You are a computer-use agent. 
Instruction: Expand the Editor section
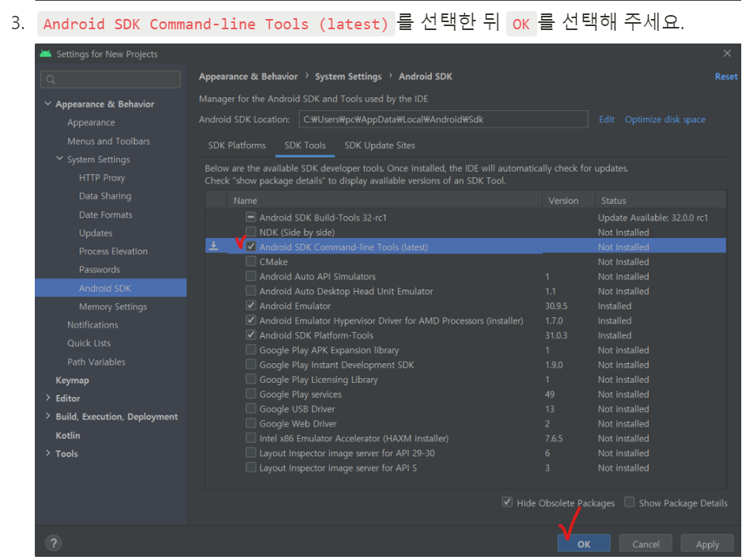[47, 398]
